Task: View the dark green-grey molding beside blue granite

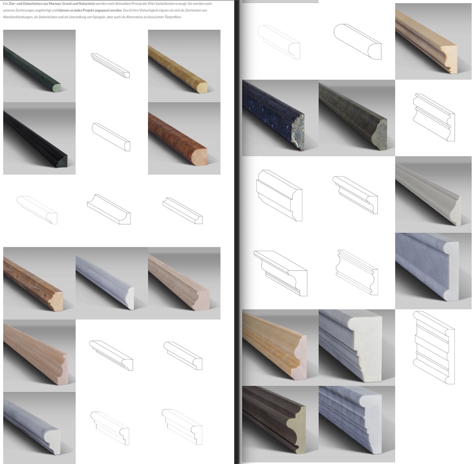Action: (356, 118)
